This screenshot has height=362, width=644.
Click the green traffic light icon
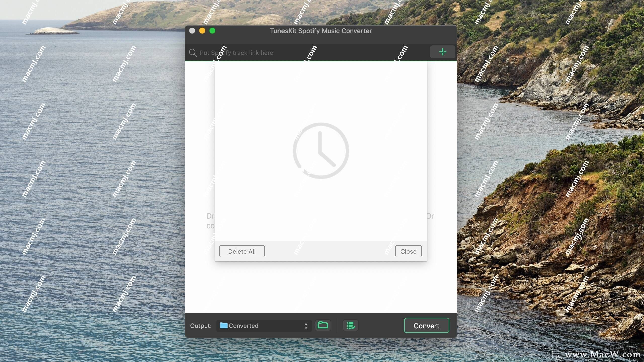(212, 30)
